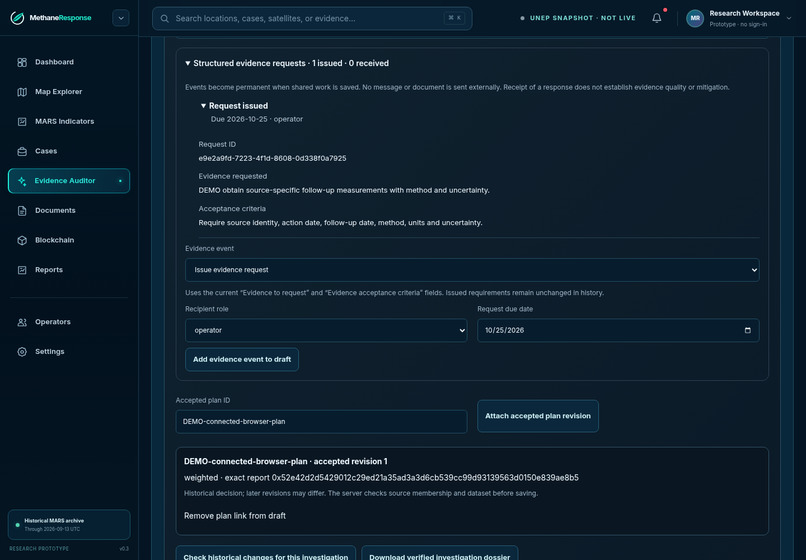Open the Operators page
Image resolution: width=806 pixels, height=560 pixels.
69,322
